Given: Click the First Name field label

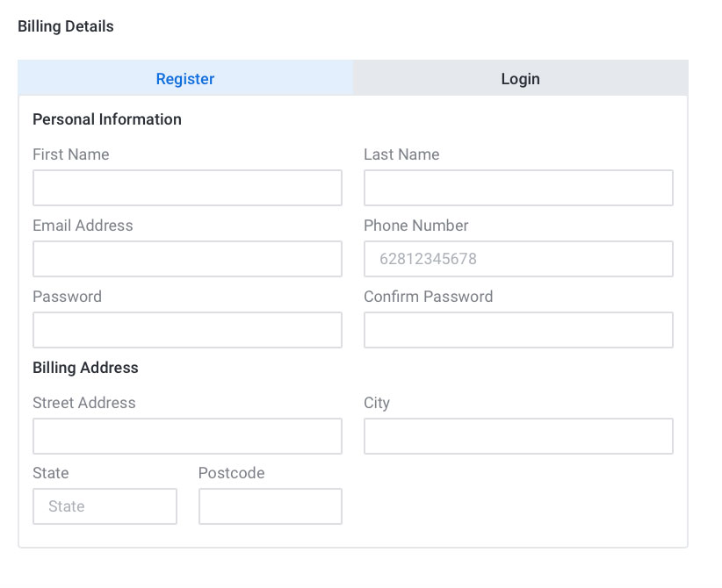Looking at the screenshot, I should tap(70, 154).
